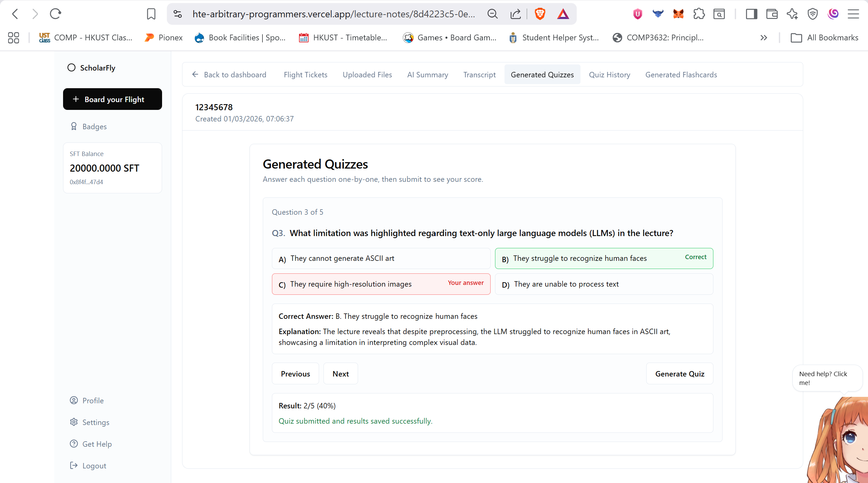Viewport: 868px width, 483px height.
Task: Select option B struggle to recognize faces
Action: (604, 258)
